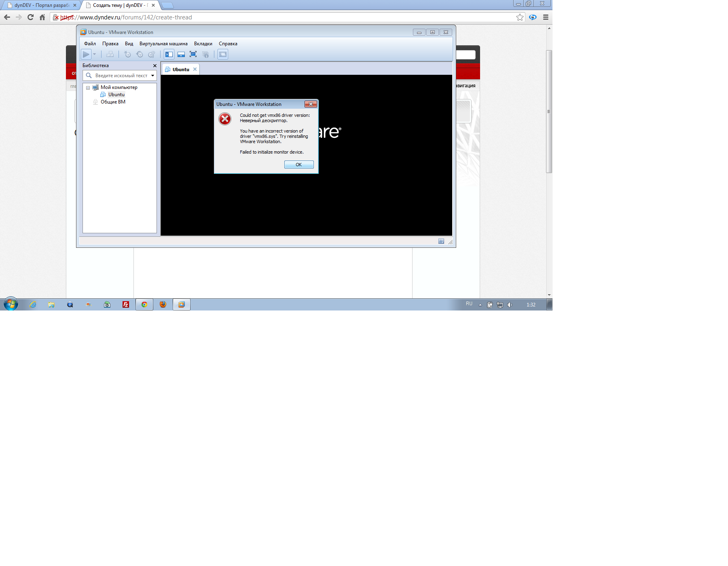Viewport: 728px width, 566px height.
Task: Open the Windows Start menu
Action: click(x=11, y=304)
